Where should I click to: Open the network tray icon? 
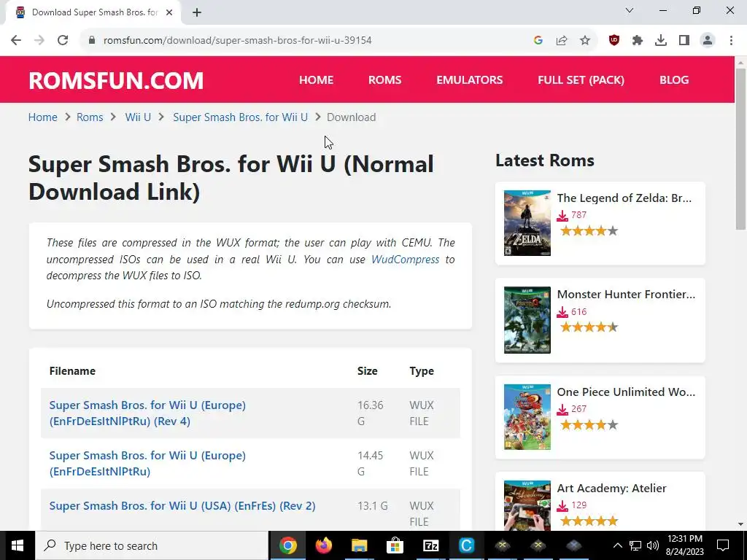click(635, 545)
